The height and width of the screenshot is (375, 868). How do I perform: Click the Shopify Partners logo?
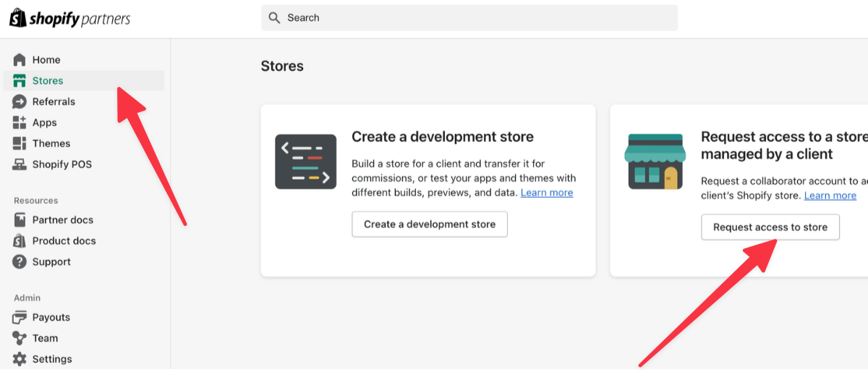click(x=69, y=18)
